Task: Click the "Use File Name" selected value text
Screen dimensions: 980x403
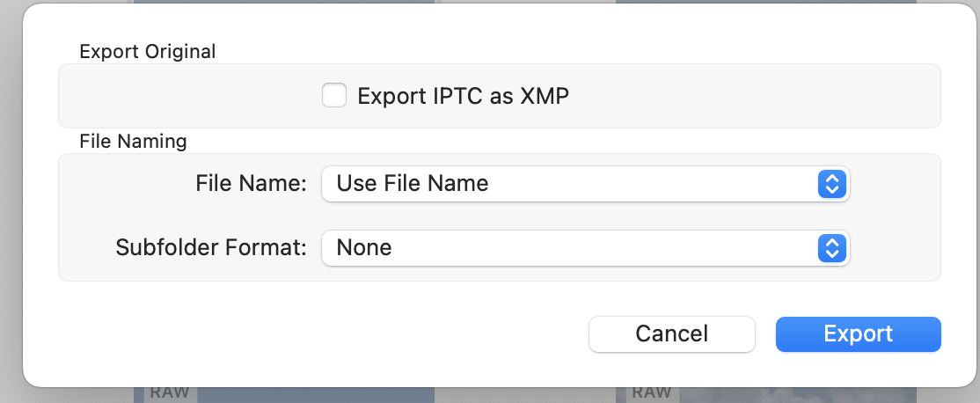Action: (x=413, y=184)
